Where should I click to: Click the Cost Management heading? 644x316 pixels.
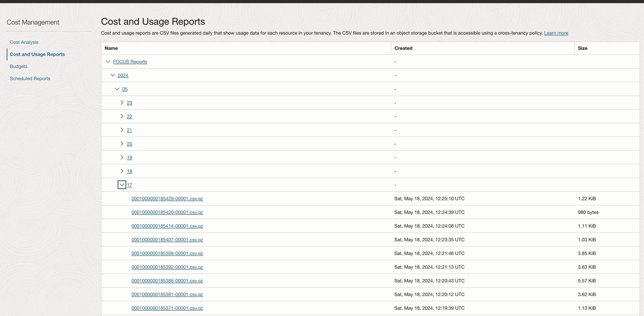[33, 22]
